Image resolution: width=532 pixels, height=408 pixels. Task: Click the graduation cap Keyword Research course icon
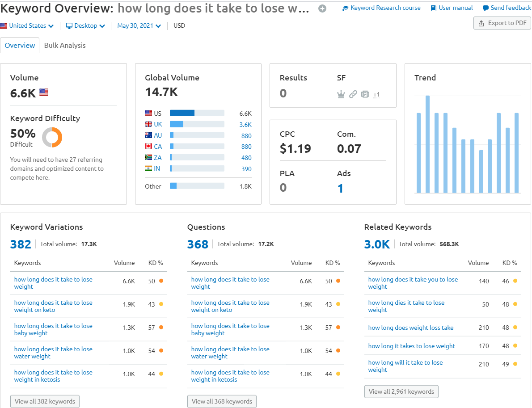coord(346,8)
